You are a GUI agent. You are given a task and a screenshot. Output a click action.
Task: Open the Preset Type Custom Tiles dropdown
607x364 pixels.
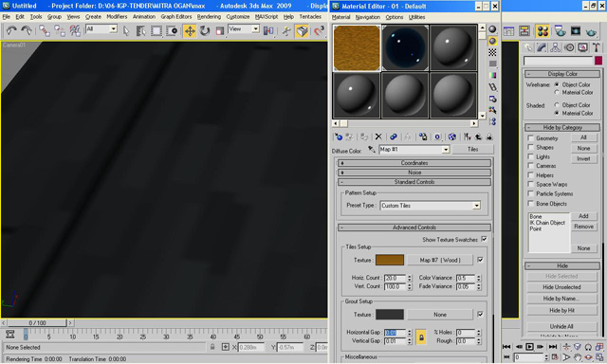coord(476,206)
